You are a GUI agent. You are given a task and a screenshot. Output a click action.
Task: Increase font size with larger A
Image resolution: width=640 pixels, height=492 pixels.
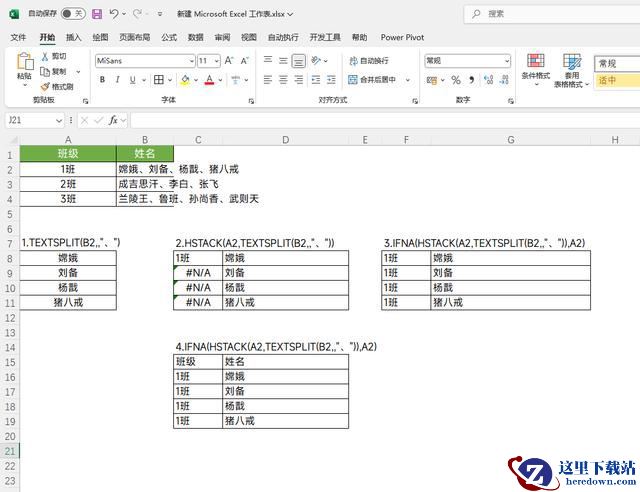[229, 61]
